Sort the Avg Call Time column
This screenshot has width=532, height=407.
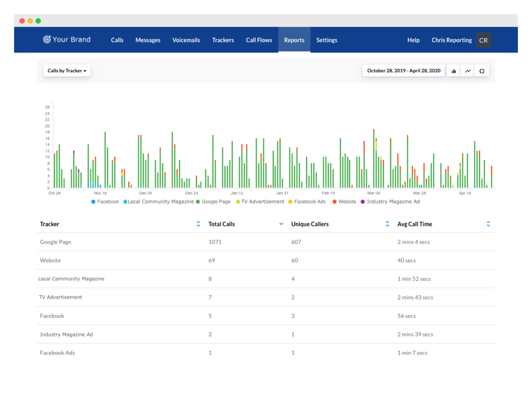coord(488,224)
